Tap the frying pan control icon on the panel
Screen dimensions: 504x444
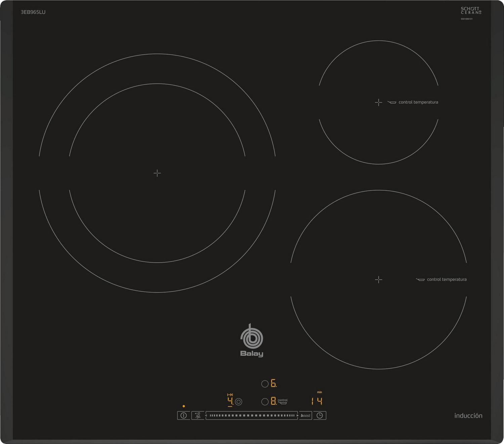click(x=283, y=402)
